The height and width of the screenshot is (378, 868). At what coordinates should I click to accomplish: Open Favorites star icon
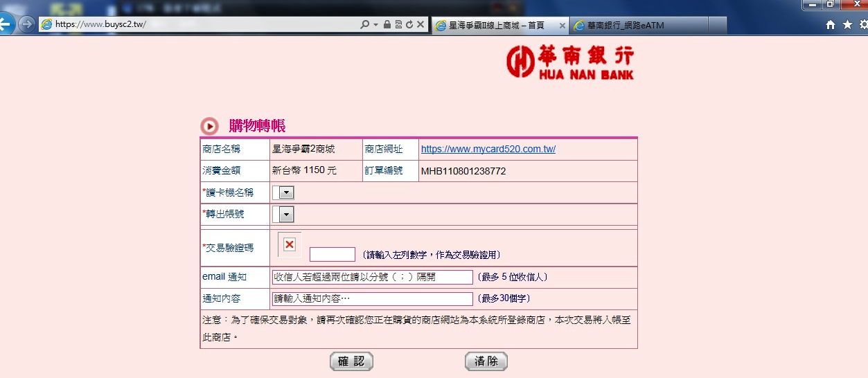tap(847, 25)
